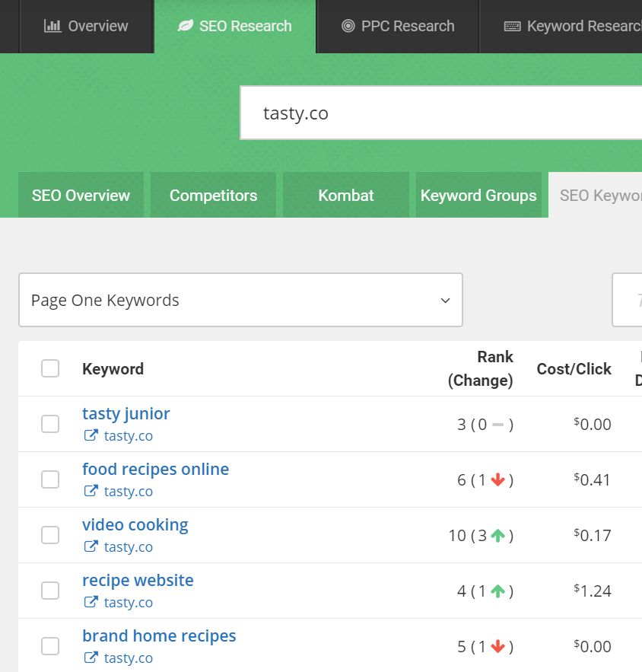Toggle the select-all checkbox in table header
Viewport: 642px width, 672px height.
[x=50, y=368]
